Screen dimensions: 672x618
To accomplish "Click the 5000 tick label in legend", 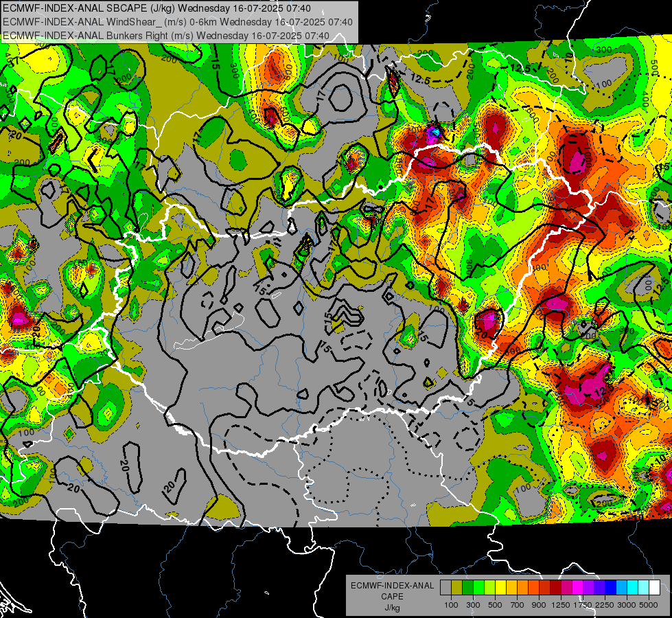I will tap(649, 605).
